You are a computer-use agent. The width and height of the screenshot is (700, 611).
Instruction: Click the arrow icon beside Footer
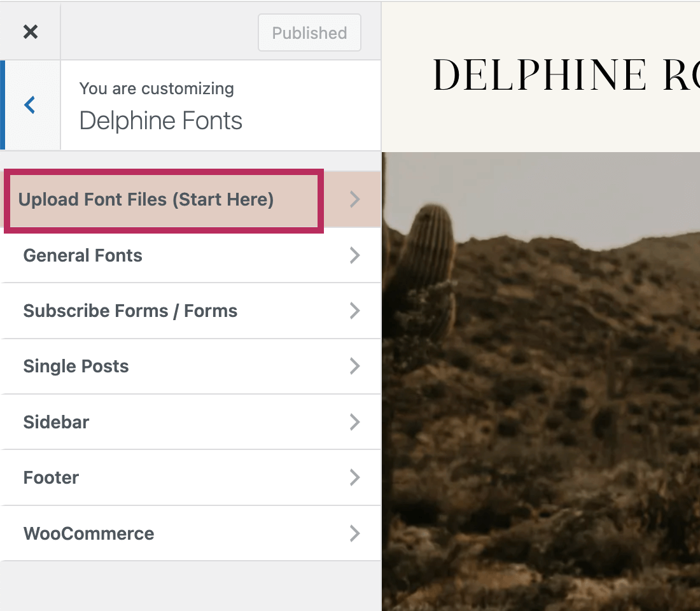[x=355, y=477]
